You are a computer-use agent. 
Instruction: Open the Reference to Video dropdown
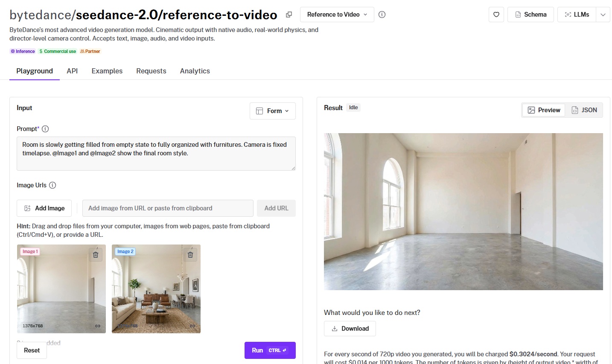337,15
